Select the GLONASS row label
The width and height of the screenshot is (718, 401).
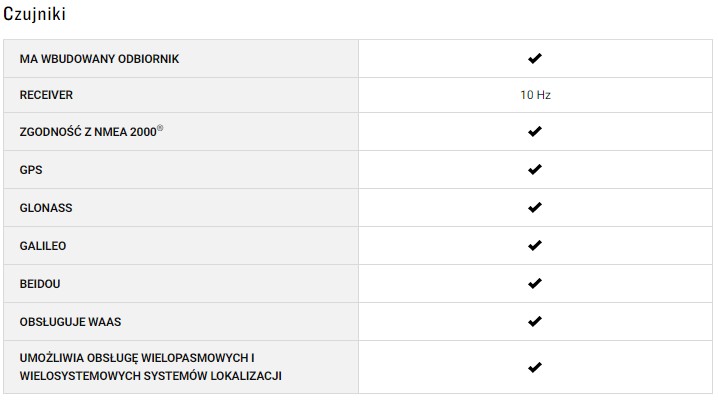pyautogui.click(x=46, y=208)
